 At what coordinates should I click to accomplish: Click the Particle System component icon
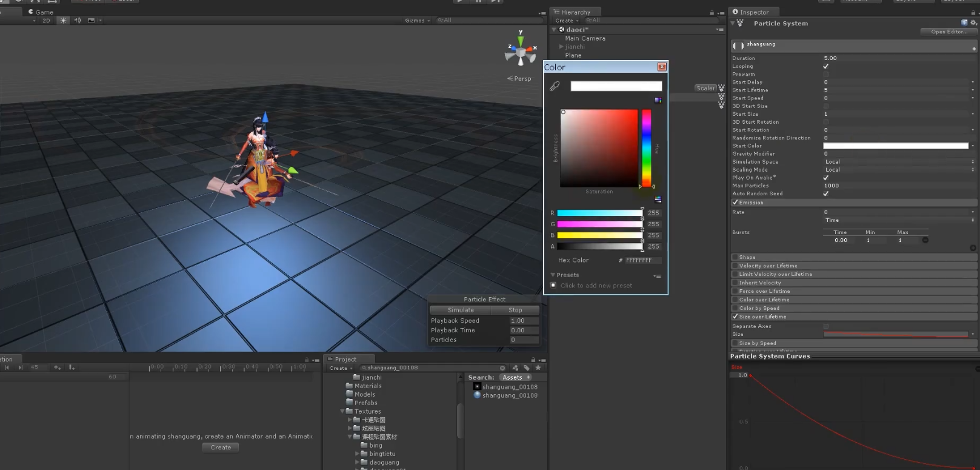740,23
